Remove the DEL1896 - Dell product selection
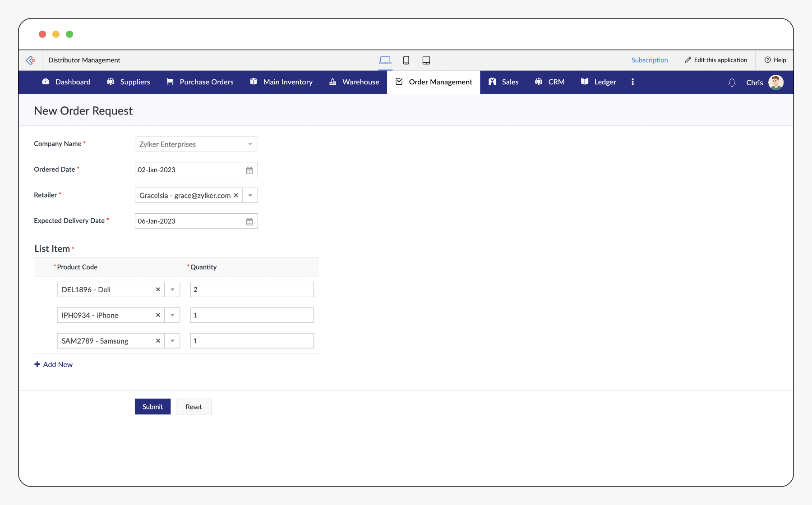Screen dimensions: 812x505 tap(158, 289)
